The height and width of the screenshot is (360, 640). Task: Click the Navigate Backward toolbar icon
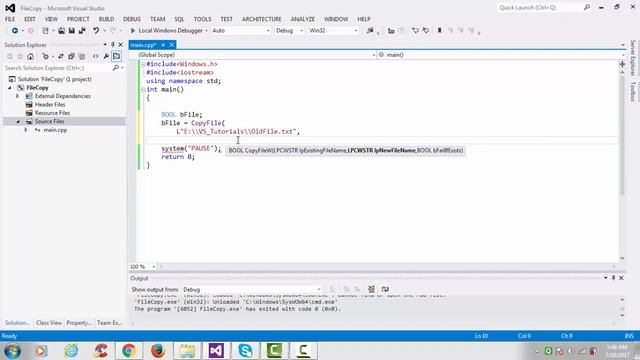15,31
